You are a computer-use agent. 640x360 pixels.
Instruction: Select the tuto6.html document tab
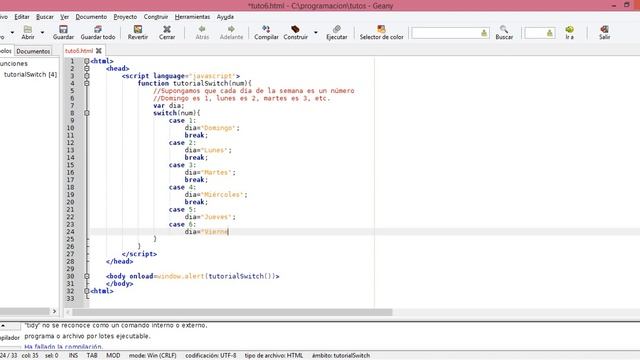(x=79, y=51)
